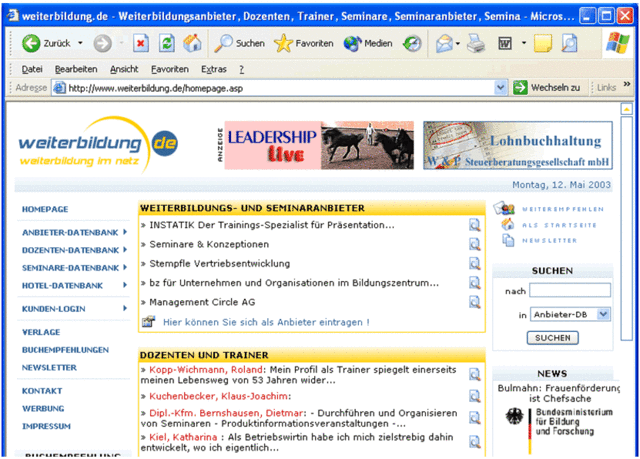Open the IMPRESSUM sidebar link
Screen dimensions: 640x459
point(46,426)
